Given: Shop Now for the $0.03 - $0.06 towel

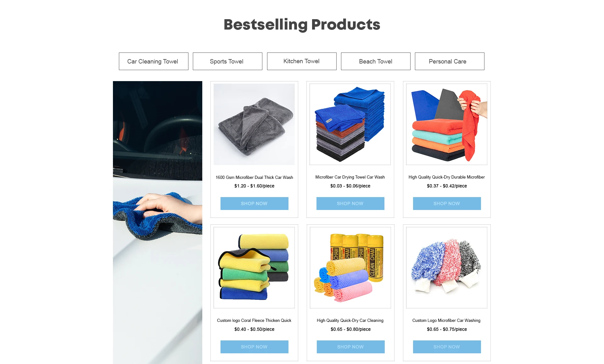Looking at the screenshot, I should tap(350, 203).
